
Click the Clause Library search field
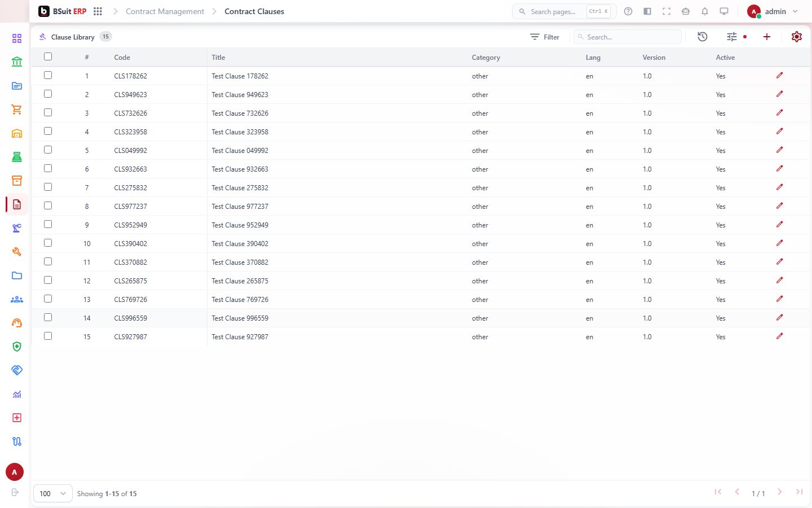[x=628, y=37]
